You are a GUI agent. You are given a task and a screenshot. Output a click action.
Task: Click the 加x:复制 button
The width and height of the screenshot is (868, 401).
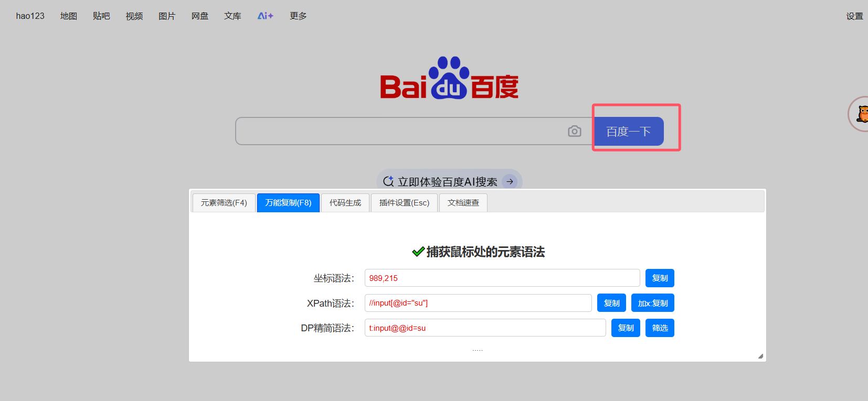(653, 303)
